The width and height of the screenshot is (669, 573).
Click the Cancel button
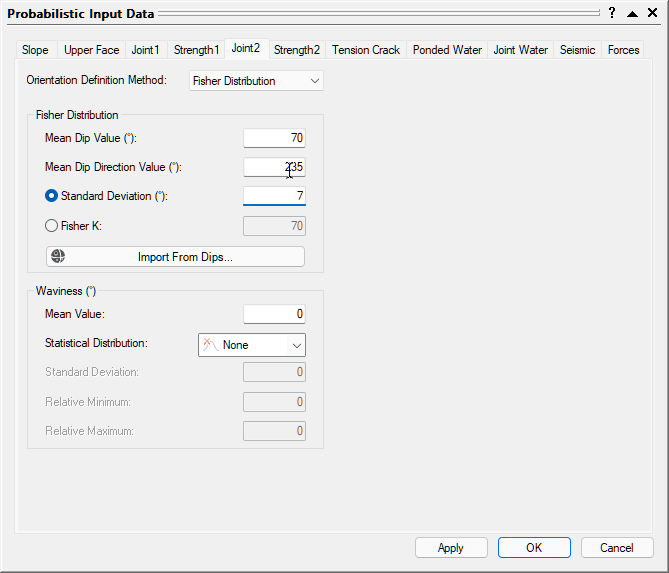pos(617,547)
